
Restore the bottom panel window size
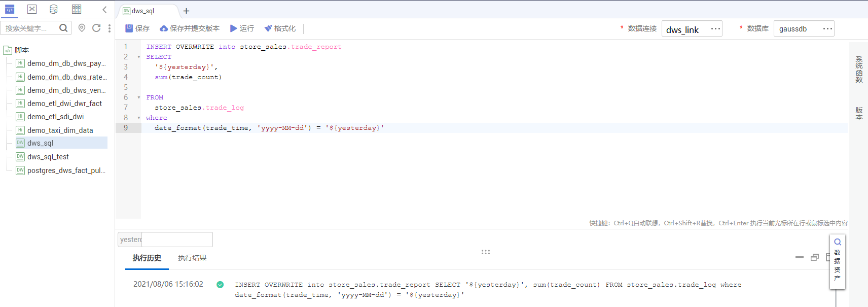pos(815,257)
